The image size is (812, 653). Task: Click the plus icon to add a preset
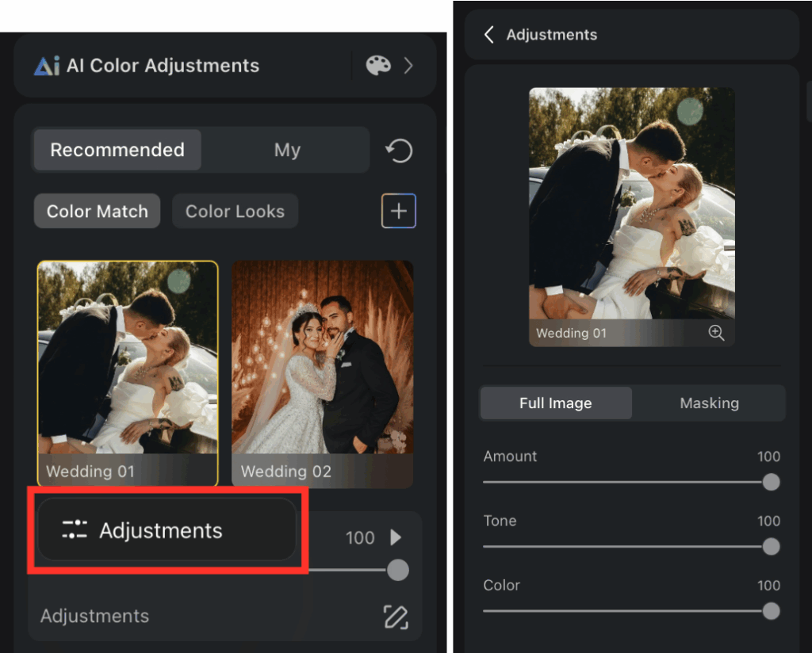coord(399,211)
